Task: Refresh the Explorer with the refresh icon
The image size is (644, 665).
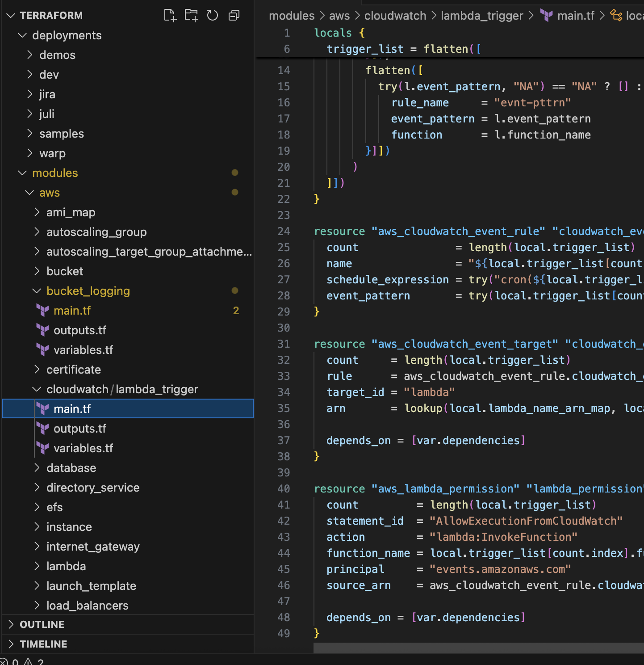Action: (x=213, y=16)
